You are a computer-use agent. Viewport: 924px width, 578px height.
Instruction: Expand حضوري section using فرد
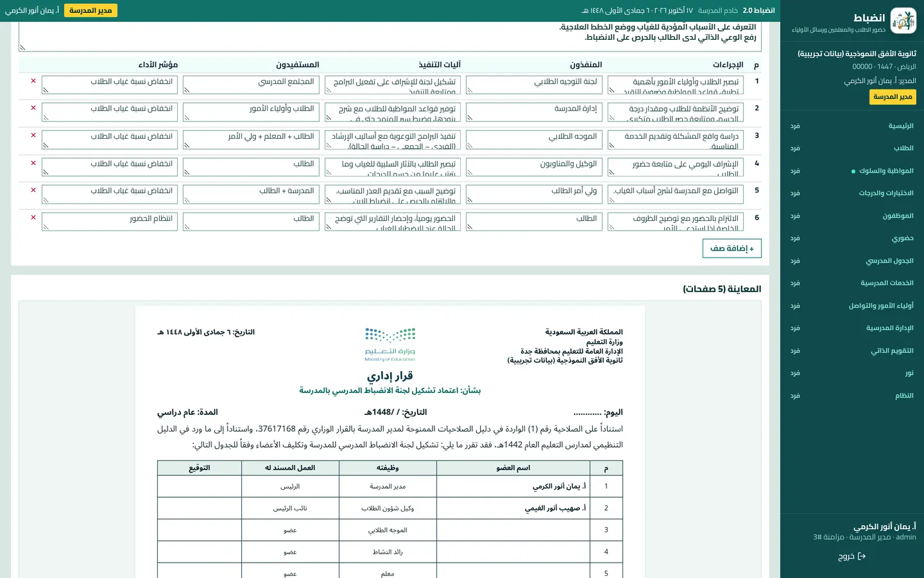tap(795, 238)
